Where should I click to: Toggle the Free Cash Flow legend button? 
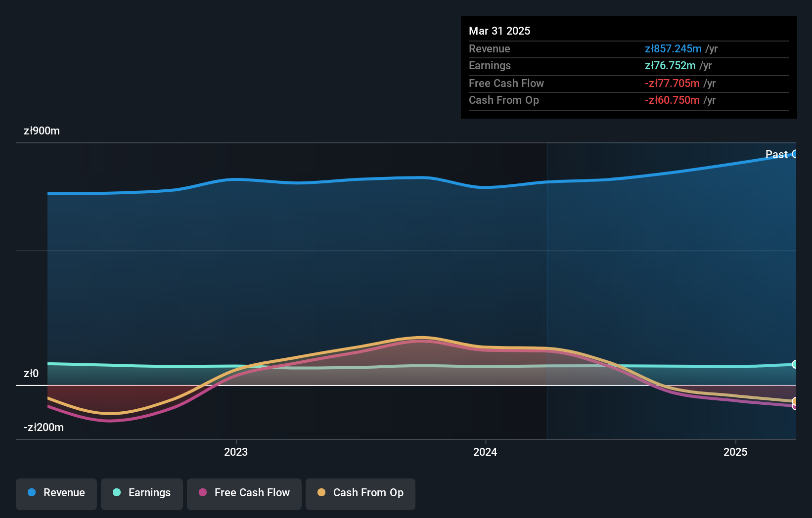pyautogui.click(x=244, y=494)
